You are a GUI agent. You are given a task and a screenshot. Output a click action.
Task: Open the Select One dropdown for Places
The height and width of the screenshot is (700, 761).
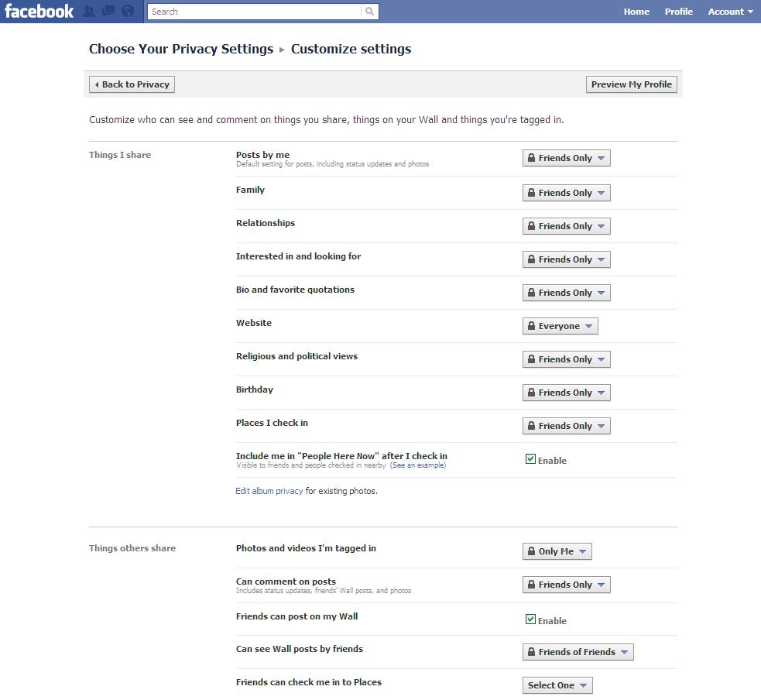point(557,685)
